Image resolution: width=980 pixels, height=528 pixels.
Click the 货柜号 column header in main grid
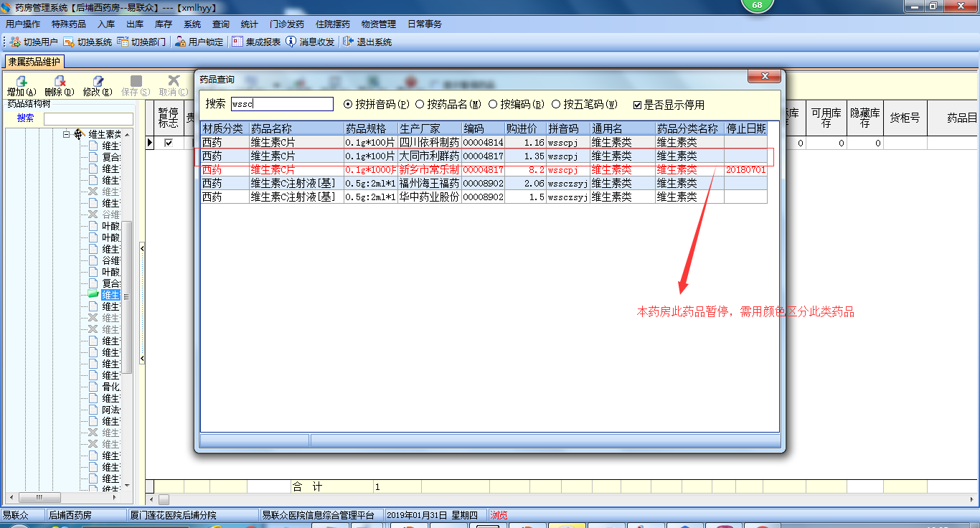click(x=905, y=118)
